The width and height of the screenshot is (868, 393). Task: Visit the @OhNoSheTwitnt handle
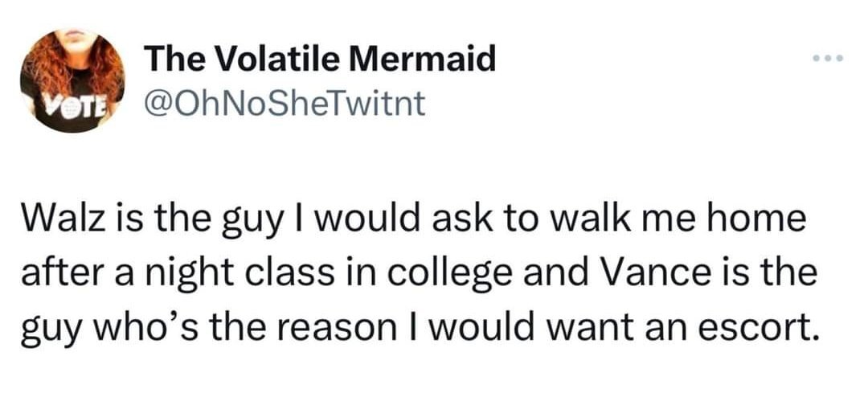pyautogui.click(x=285, y=102)
